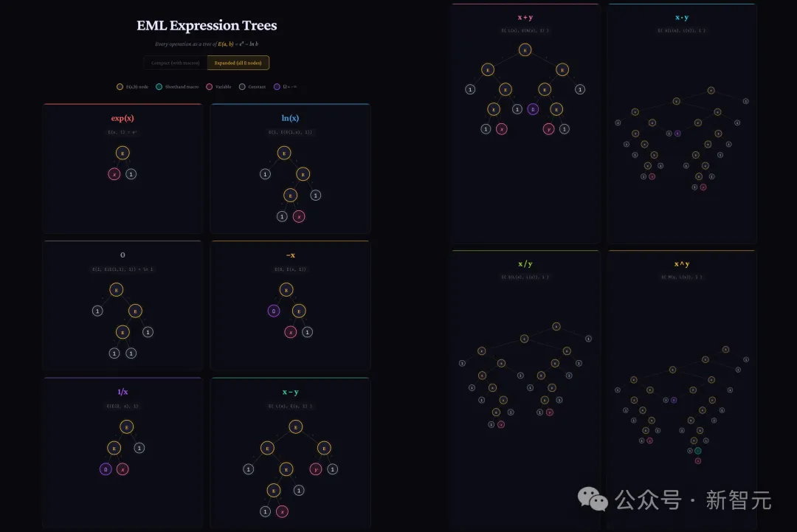Click the root E node in x + y tree
797x532 pixels.
[x=525, y=50]
